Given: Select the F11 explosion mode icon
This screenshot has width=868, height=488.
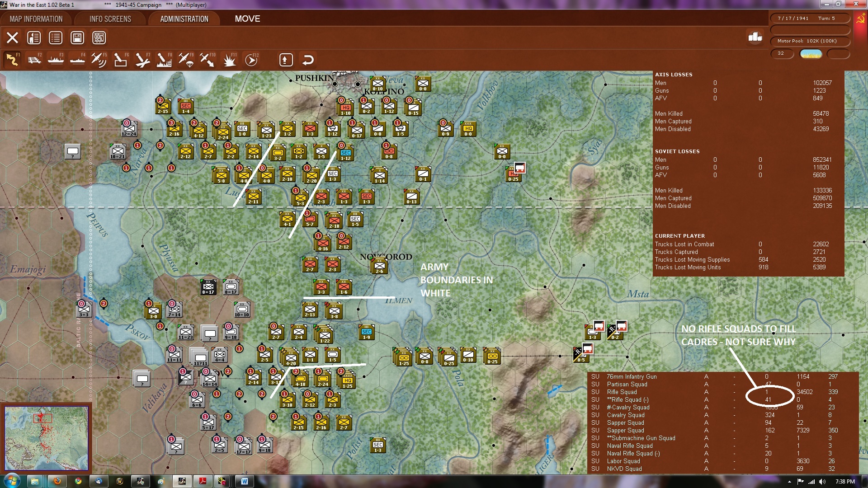Looking at the screenshot, I should pyautogui.click(x=230, y=59).
